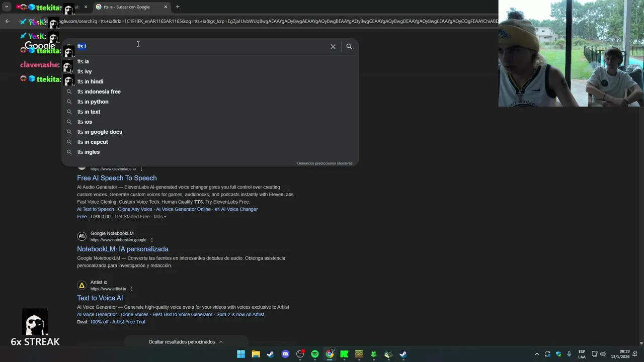Open the ESP LAA language switcher
The image size is (644, 362).
[x=582, y=354]
